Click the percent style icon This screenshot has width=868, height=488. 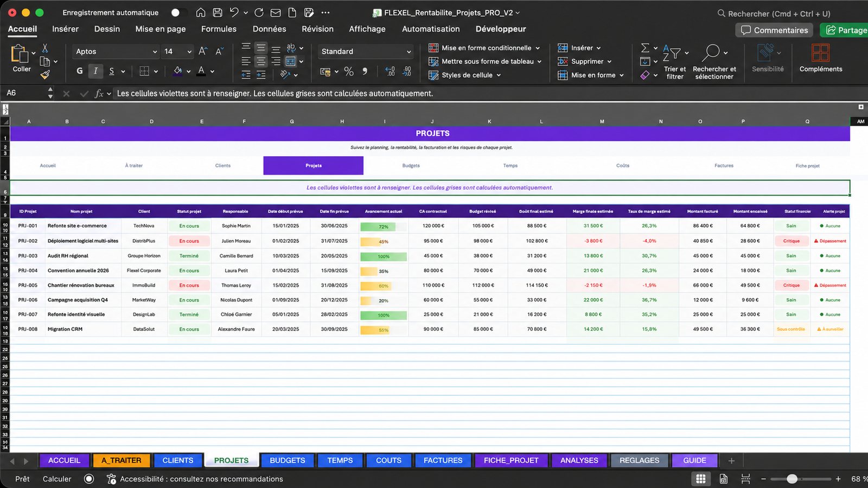click(349, 71)
